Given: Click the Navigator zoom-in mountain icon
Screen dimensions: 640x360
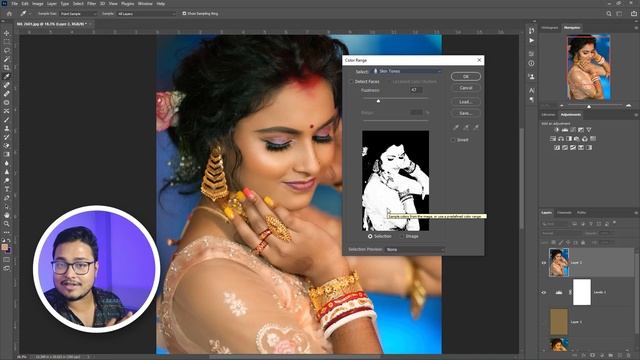Looking at the screenshot, I should click(x=629, y=106).
